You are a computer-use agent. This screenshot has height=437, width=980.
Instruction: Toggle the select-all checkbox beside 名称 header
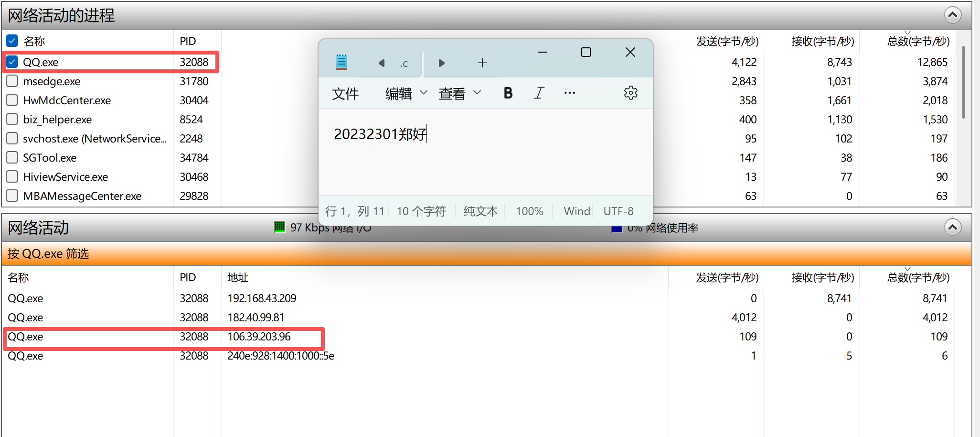click(x=12, y=41)
